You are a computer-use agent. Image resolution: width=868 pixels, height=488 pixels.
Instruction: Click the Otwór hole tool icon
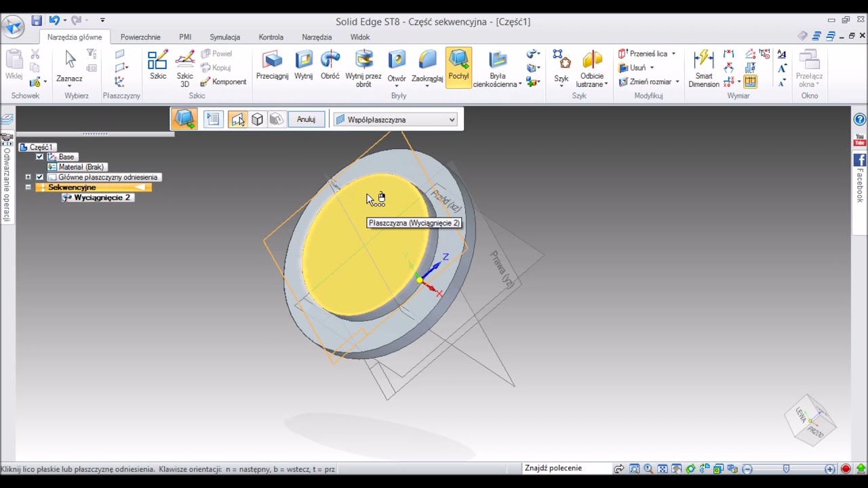pyautogui.click(x=397, y=60)
